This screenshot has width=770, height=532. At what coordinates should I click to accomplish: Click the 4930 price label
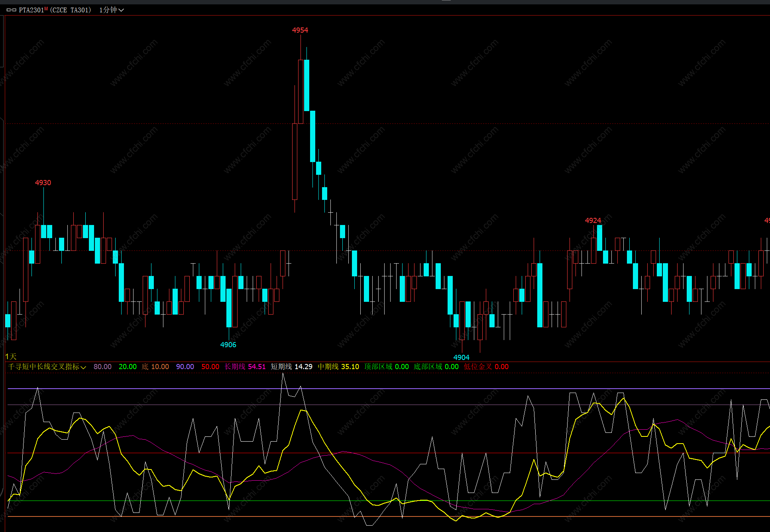[x=43, y=183]
